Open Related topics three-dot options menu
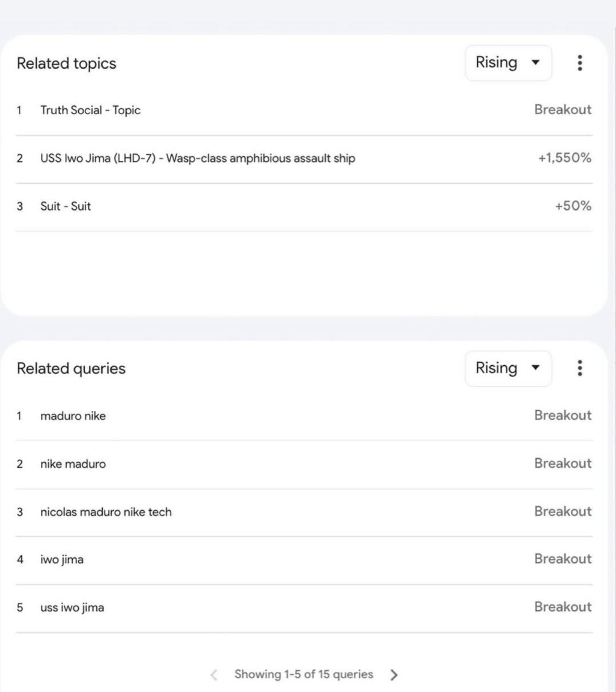 coord(579,63)
